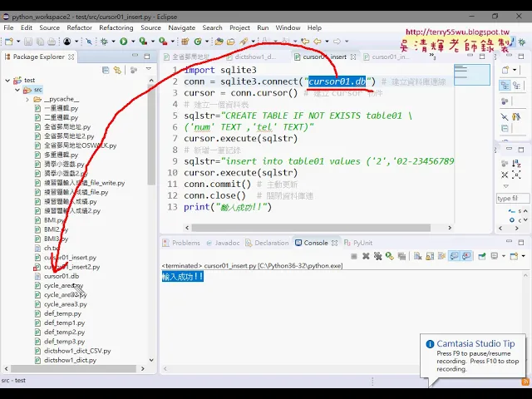Screen dimensions: 532x399
Task: Click the user profile toolbar icon
Action: pos(67,42)
